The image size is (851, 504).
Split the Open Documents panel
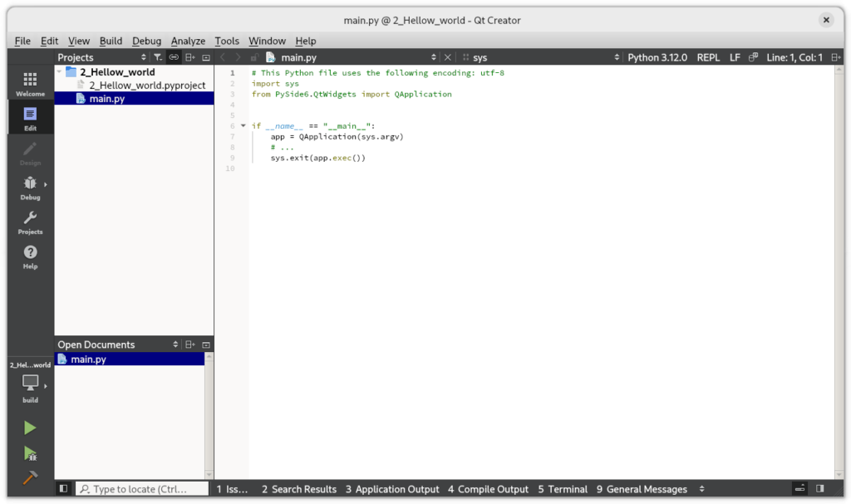pos(190,345)
